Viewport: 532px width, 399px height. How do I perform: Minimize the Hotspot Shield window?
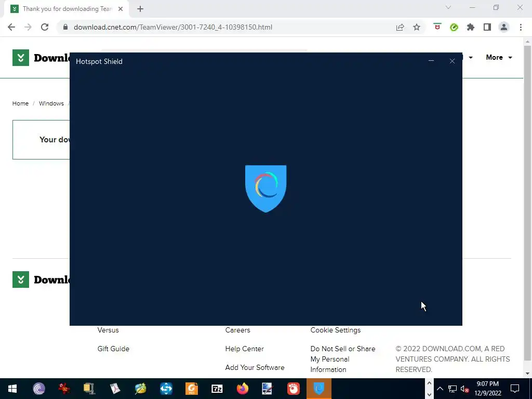431,61
